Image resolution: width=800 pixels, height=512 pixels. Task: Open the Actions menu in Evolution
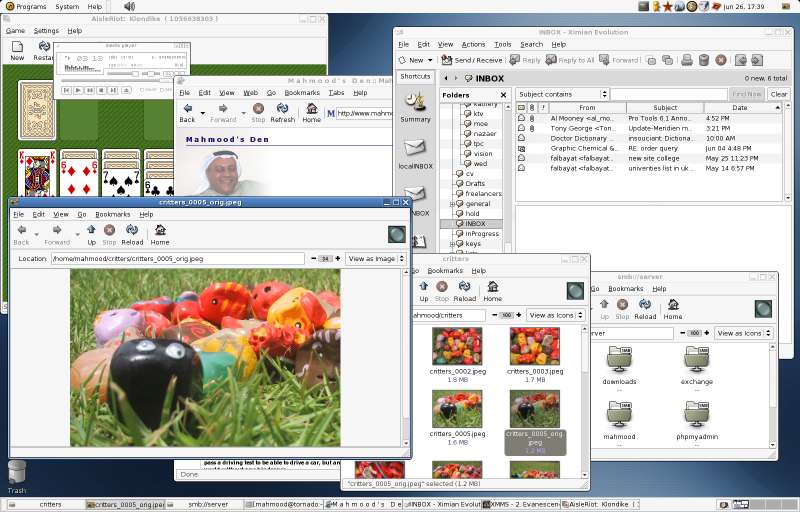473,44
